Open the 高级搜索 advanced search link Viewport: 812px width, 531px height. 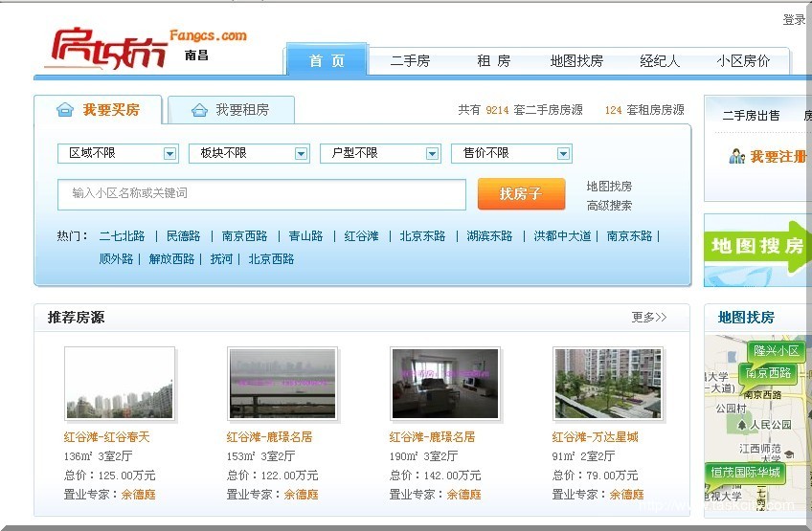click(609, 205)
